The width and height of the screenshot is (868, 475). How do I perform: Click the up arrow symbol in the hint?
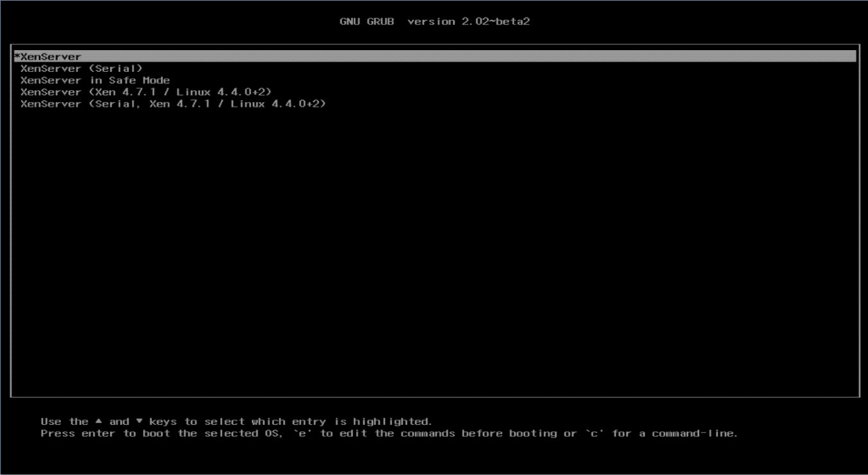pyautogui.click(x=99, y=421)
